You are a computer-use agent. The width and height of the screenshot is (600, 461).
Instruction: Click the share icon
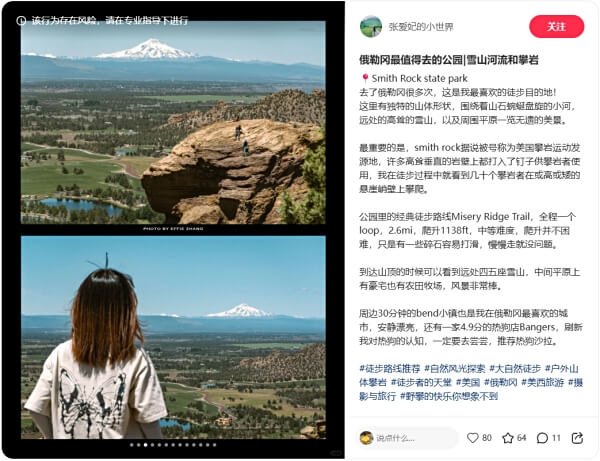click(577, 438)
